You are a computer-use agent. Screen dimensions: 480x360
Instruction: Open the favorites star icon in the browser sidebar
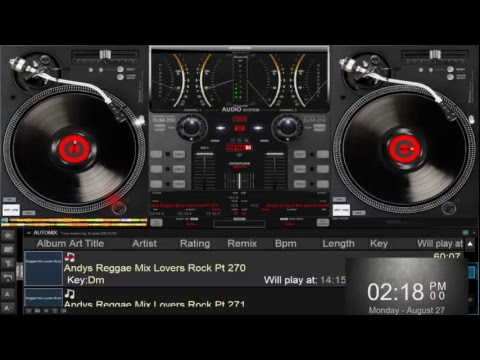[8, 236]
